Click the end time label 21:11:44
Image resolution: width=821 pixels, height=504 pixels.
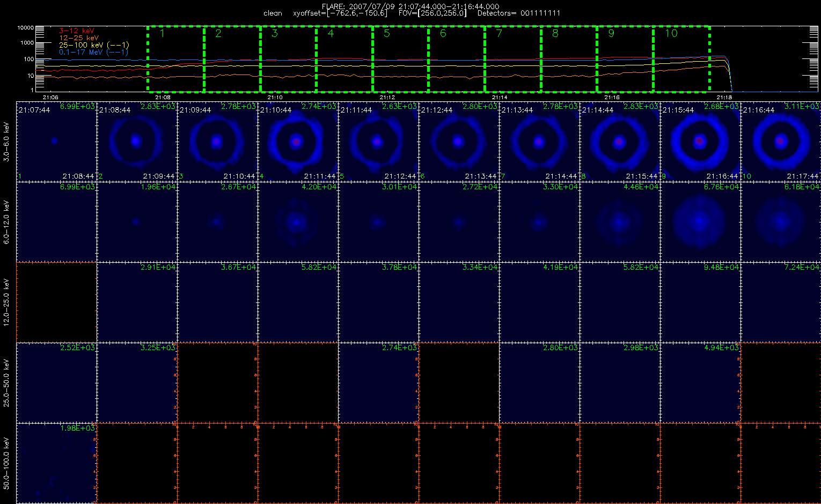coord(320,176)
